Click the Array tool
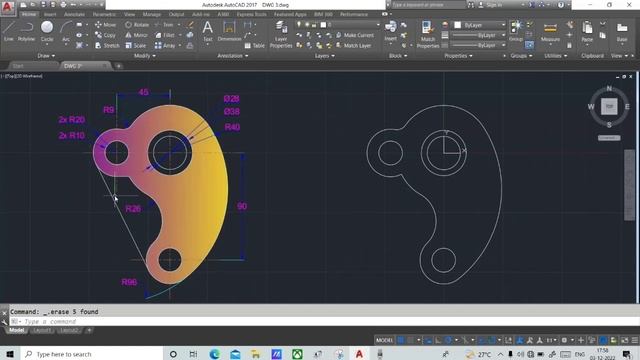Screen dimensions: 640x360 click(x=165, y=46)
